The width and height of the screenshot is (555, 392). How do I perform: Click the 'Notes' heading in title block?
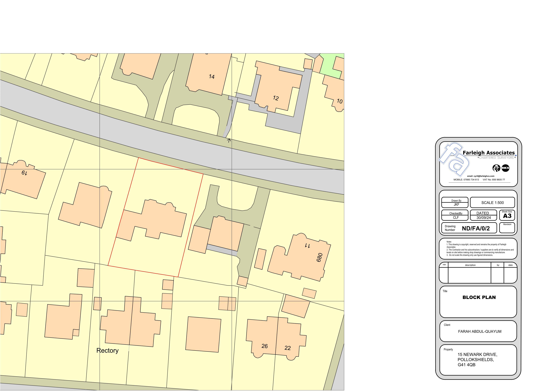tap(449, 242)
